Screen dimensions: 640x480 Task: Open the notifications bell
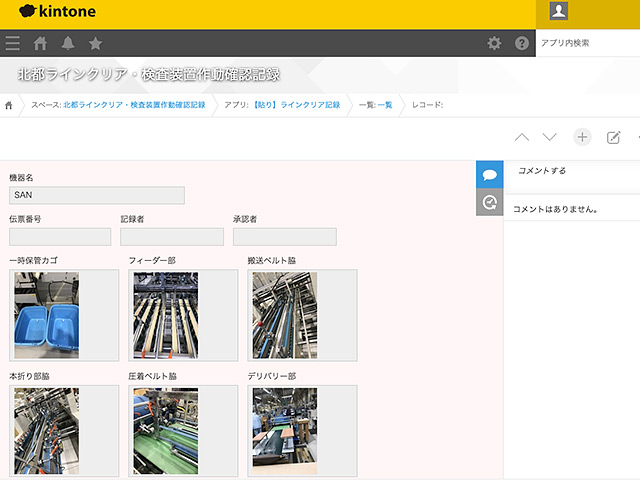pos(68,43)
